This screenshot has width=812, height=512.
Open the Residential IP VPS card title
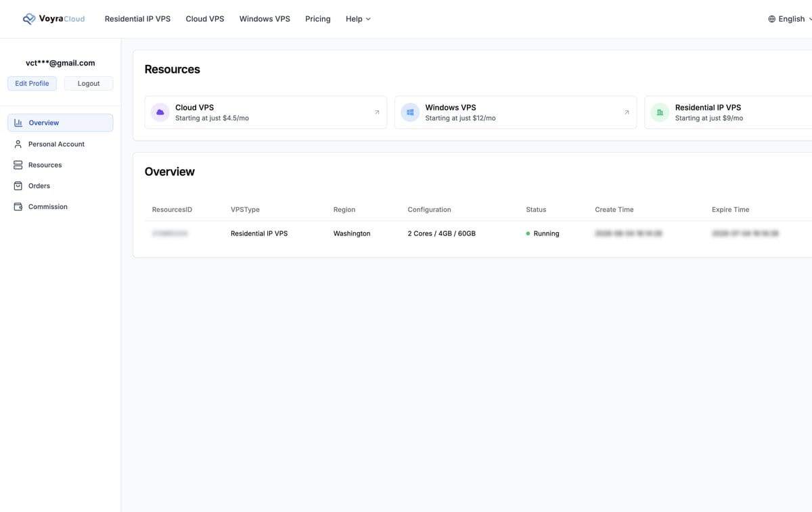click(708, 108)
